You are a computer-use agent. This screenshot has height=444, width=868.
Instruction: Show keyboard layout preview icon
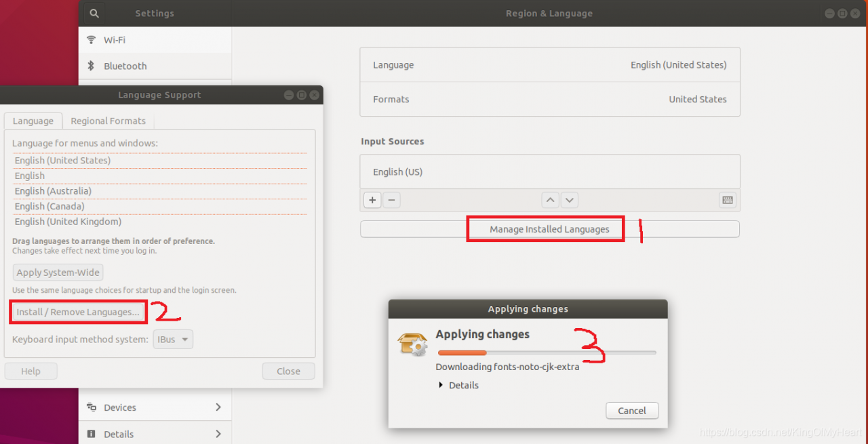[728, 200]
